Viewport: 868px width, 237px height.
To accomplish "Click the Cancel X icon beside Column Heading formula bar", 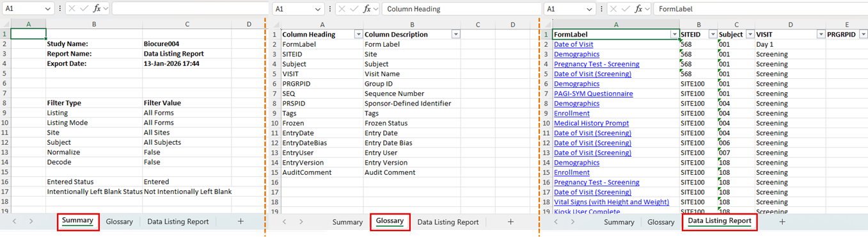I will click(x=342, y=9).
